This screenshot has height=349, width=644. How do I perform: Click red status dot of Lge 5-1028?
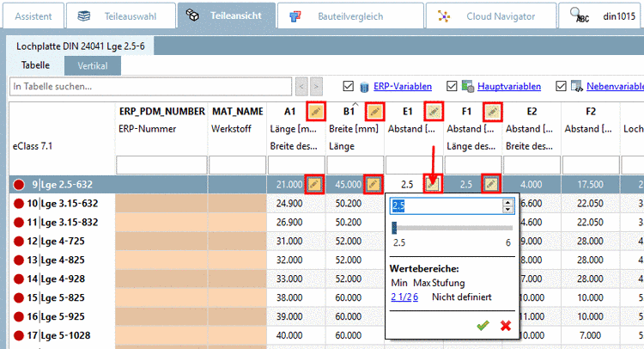[x=19, y=336]
